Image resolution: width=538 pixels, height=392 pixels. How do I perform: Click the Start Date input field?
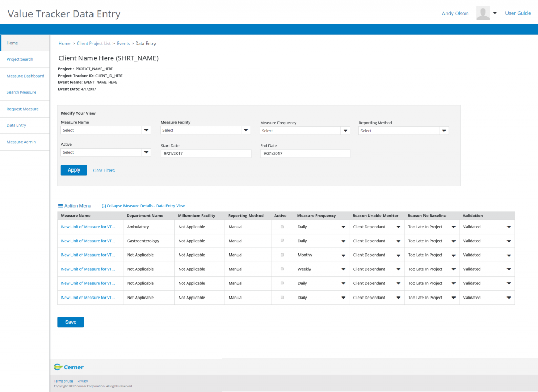(x=205, y=153)
